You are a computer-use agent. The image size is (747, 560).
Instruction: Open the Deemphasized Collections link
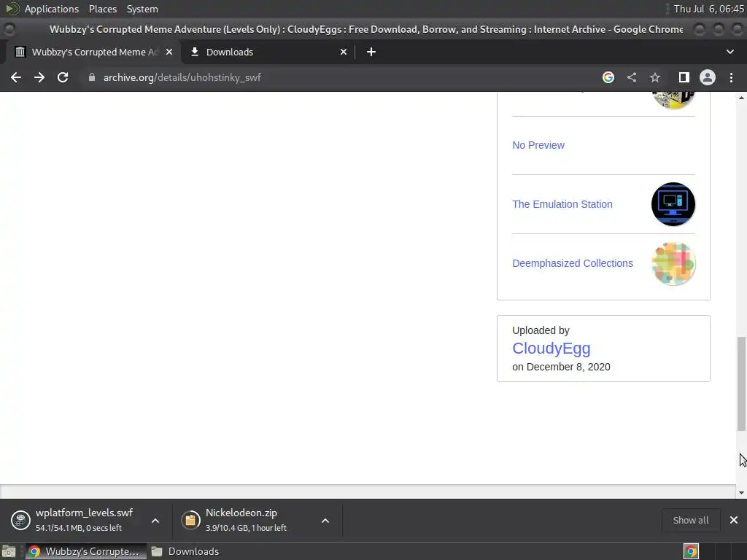[x=573, y=263]
